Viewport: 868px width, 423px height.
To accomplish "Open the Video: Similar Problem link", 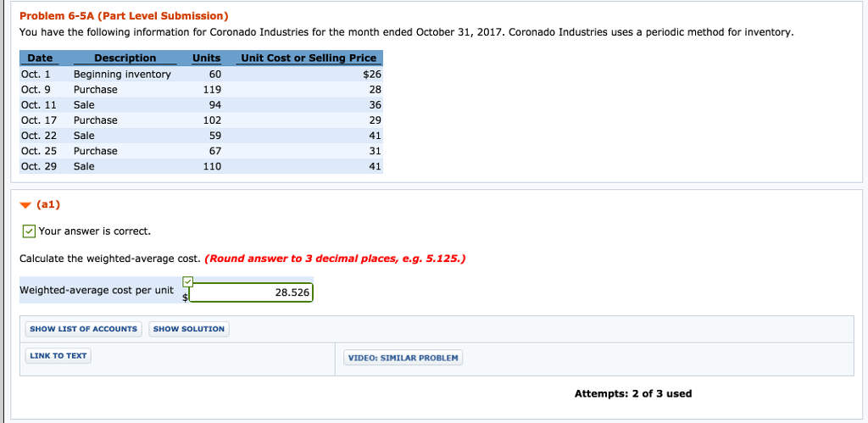I will (x=403, y=358).
